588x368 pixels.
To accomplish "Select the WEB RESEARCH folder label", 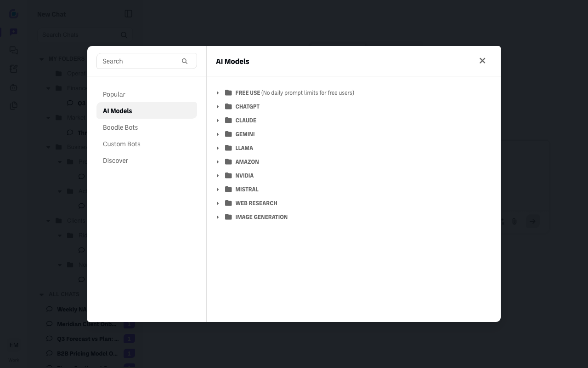I will (256, 203).
